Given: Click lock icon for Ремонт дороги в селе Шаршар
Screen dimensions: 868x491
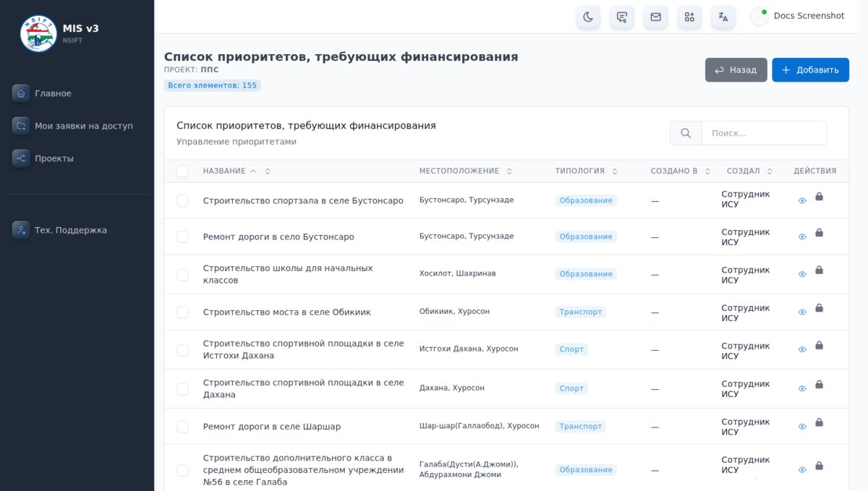Looking at the screenshot, I should 819,422.
